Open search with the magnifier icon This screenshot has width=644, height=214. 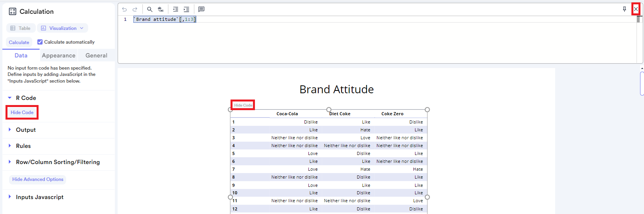(x=150, y=9)
